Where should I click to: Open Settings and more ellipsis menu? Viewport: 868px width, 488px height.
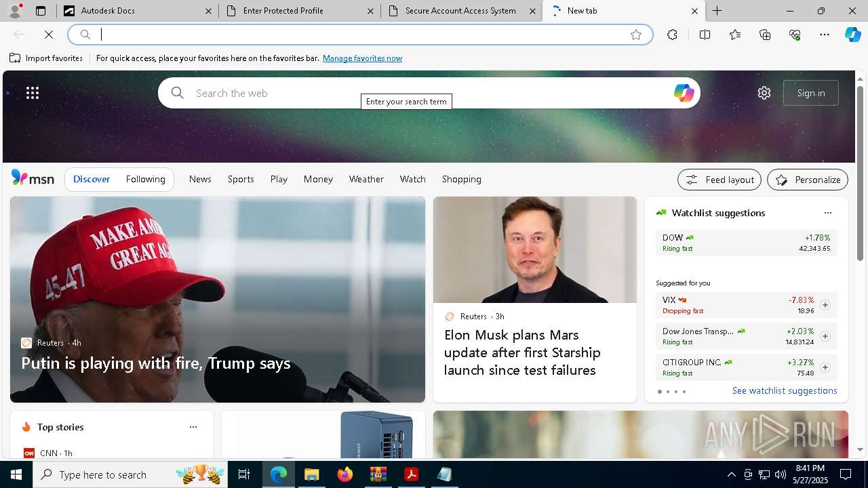click(825, 35)
